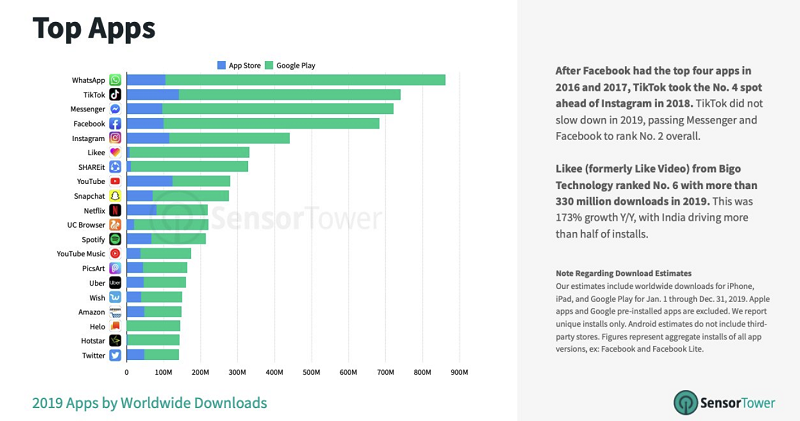Image resolution: width=800 pixels, height=421 pixels.
Task: Click the Amazon app icon
Action: click(x=115, y=312)
